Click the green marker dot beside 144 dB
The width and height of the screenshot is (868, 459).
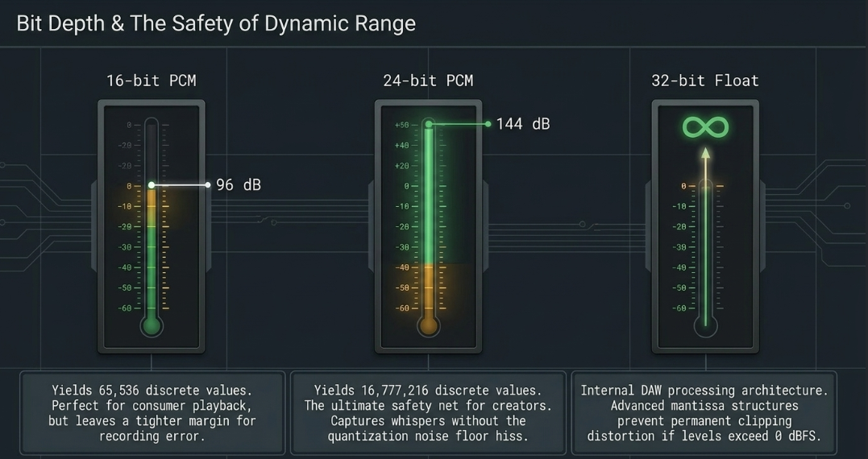(x=488, y=124)
